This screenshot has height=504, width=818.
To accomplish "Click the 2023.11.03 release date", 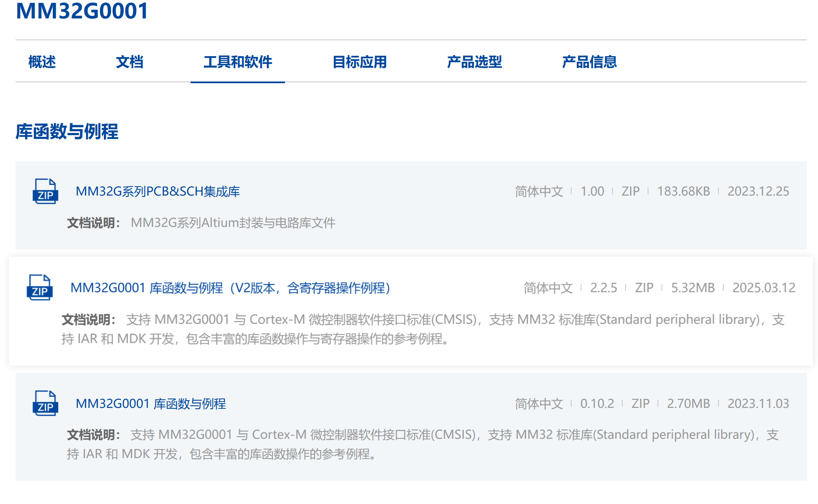I will (x=758, y=404).
